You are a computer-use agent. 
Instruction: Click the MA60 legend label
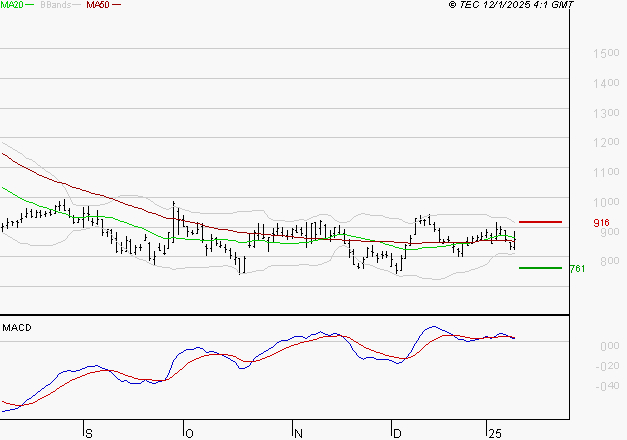tap(97, 5)
